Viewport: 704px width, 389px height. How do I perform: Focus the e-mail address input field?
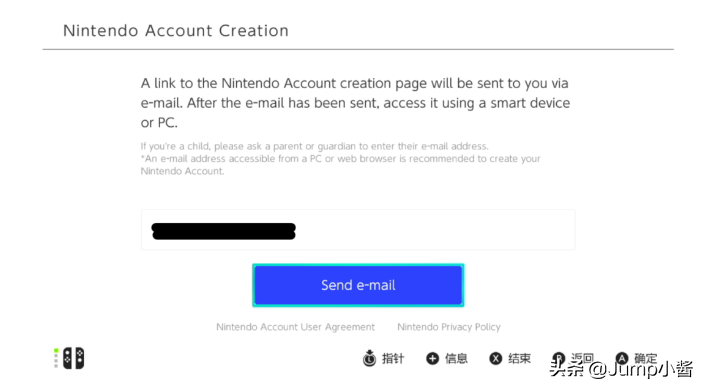[358, 230]
